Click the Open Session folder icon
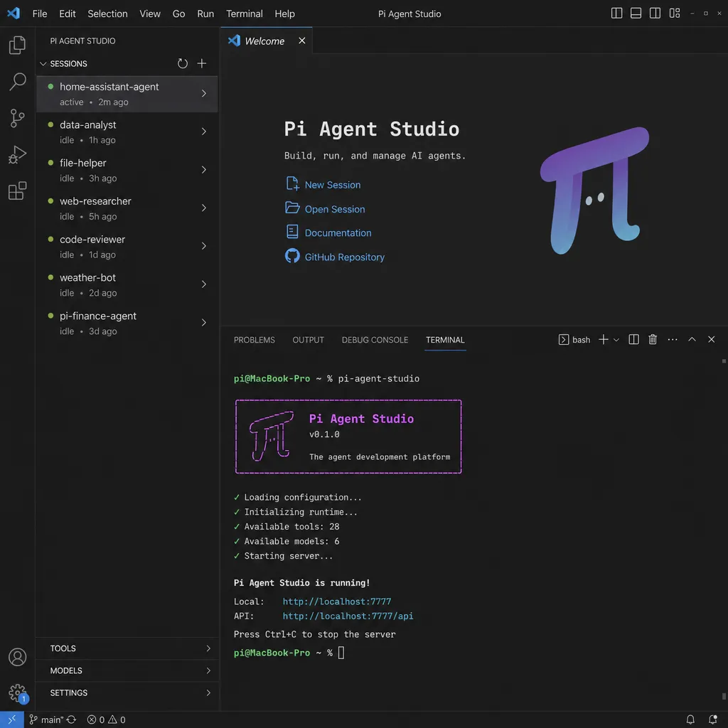This screenshot has width=728, height=728. (x=292, y=208)
